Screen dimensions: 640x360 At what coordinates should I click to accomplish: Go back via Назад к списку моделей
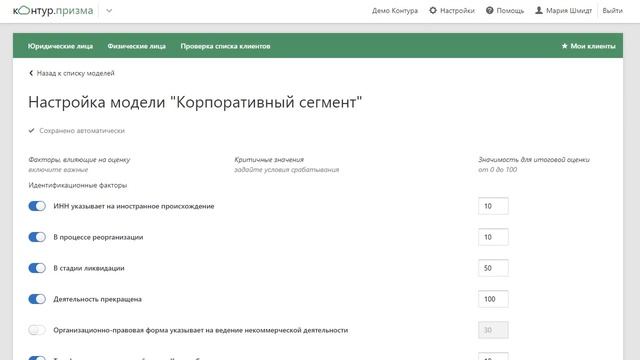coord(76,73)
